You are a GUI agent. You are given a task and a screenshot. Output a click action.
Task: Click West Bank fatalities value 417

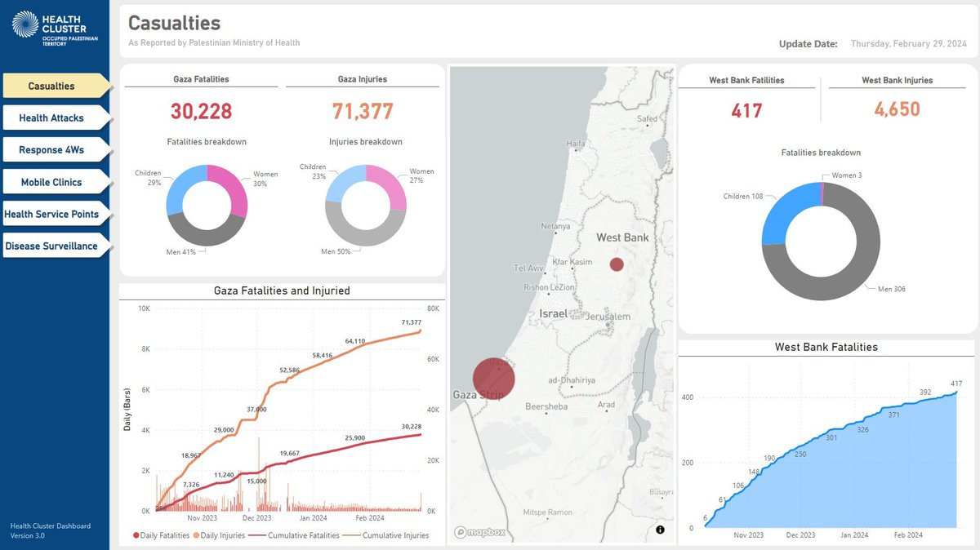(746, 110)
